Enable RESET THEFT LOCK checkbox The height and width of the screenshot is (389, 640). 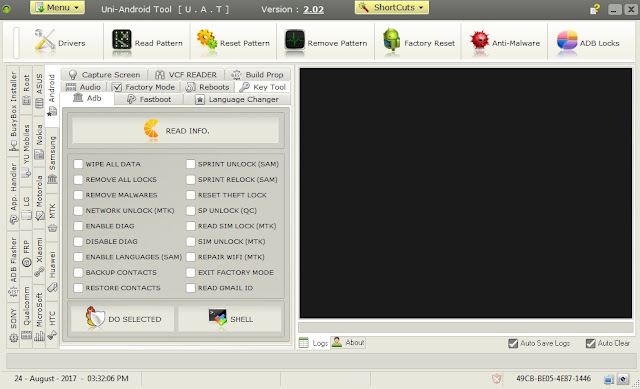(x=191, y=195)
